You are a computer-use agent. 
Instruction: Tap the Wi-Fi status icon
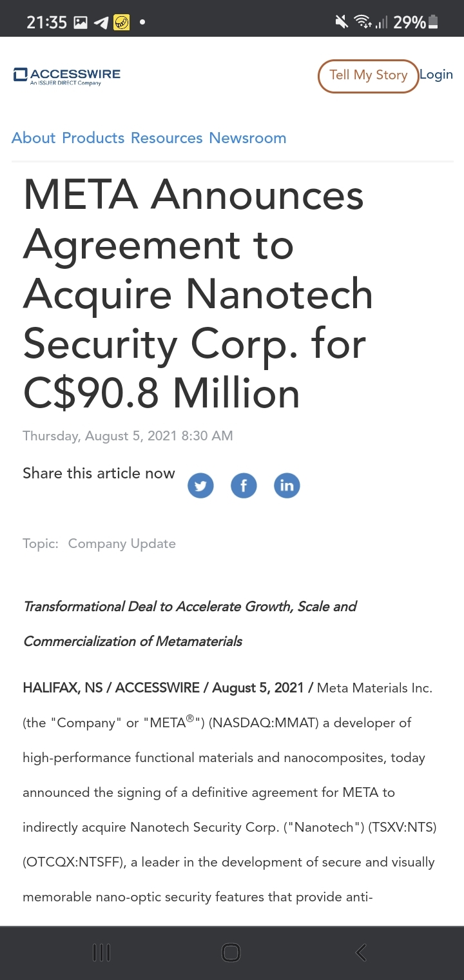coord(363,23)
